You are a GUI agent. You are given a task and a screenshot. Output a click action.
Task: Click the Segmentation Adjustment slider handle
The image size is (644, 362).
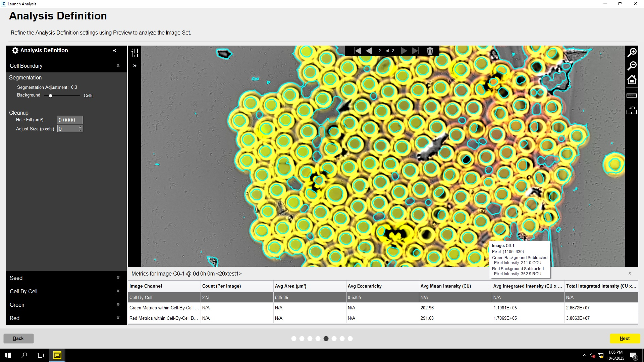(50, 96)
